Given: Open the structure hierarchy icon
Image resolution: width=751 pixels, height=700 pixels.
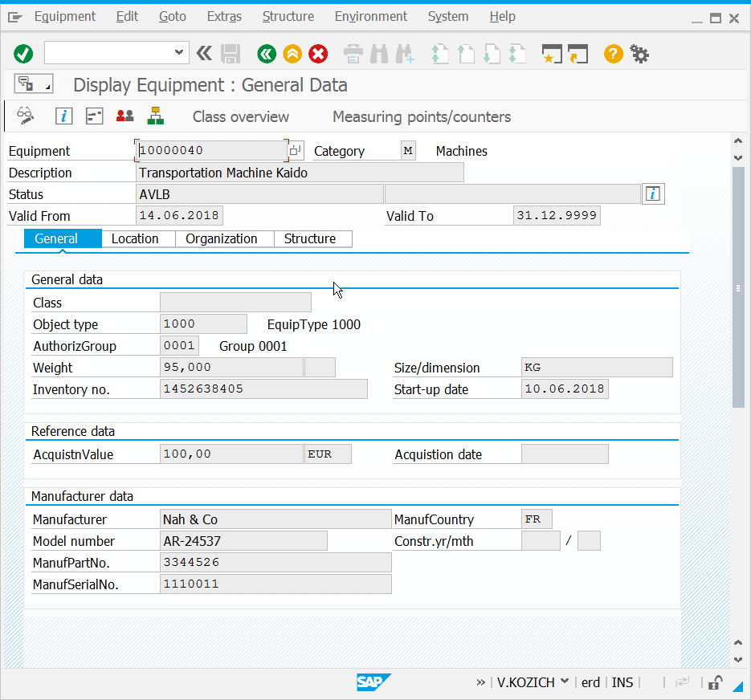Looking at the screenshot, I should pos(156,116).
